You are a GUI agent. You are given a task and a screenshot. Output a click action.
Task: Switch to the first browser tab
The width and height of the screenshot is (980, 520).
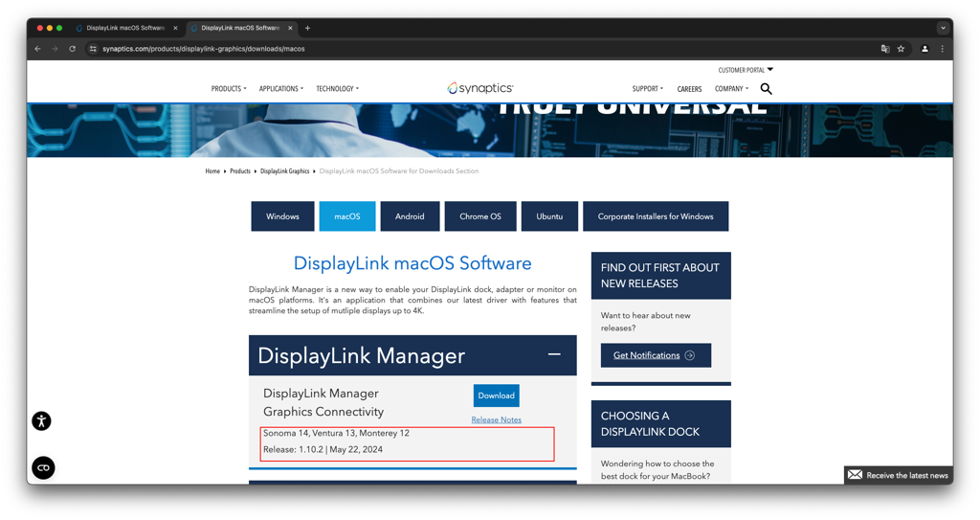[x=124, y=28]
